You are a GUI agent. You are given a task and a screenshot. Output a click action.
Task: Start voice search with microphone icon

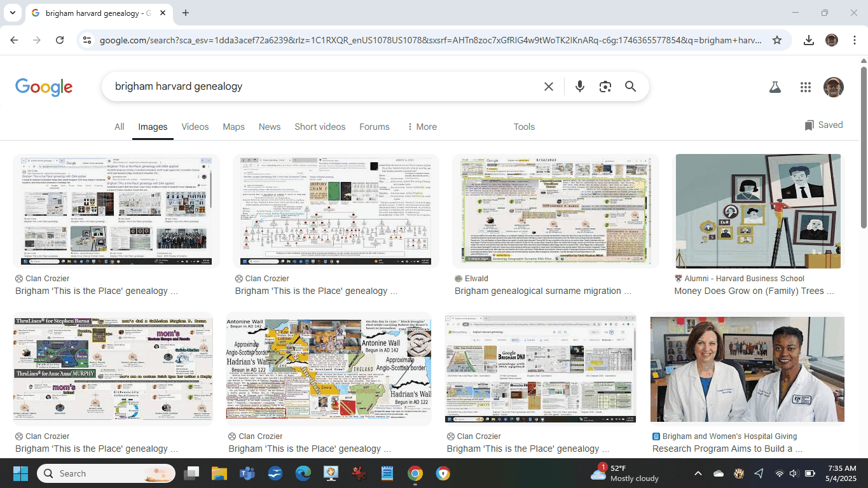pyautogui.click(x=579, y=87)
